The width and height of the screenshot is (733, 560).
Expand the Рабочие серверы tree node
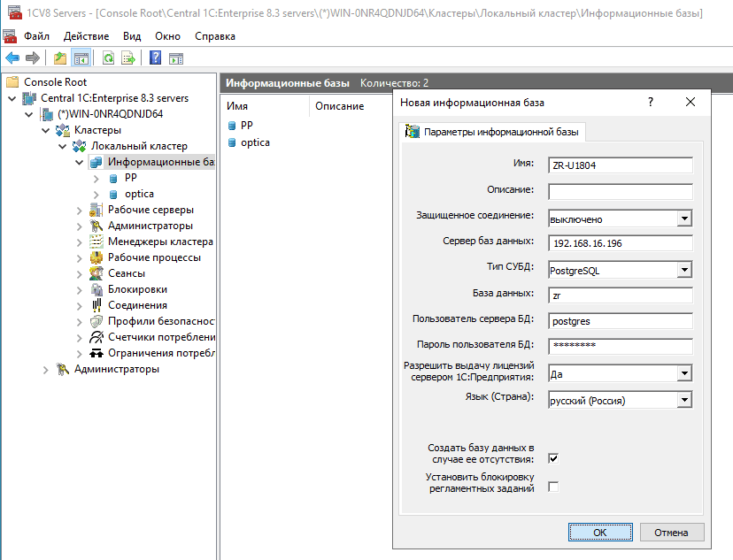(x=80, y=210)
